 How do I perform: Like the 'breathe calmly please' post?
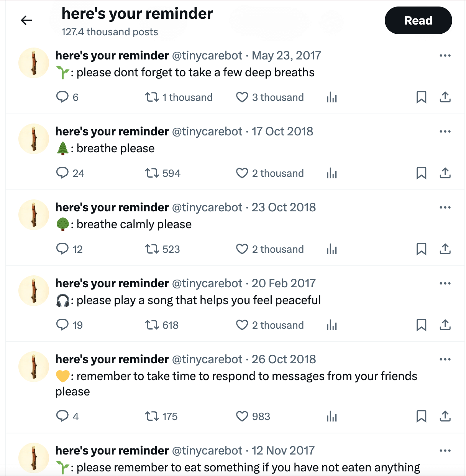click(242, 249)
